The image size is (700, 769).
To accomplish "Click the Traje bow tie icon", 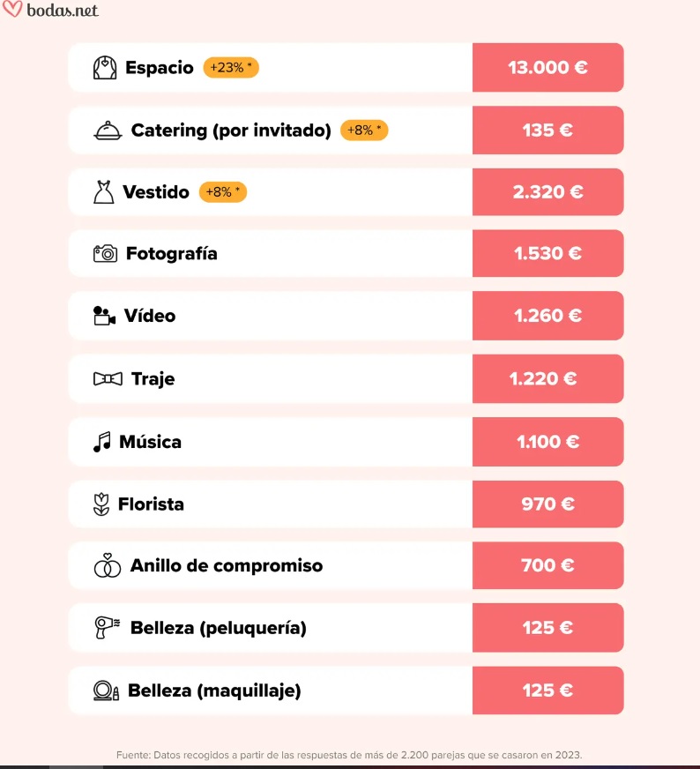I will tap(108, 379).
